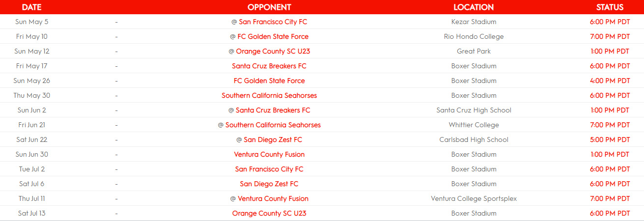The height and width of the screenshot is (221, 644).
Task: Click Orange County SC U23 on Jul 13
Action: (x=269, y=213)
